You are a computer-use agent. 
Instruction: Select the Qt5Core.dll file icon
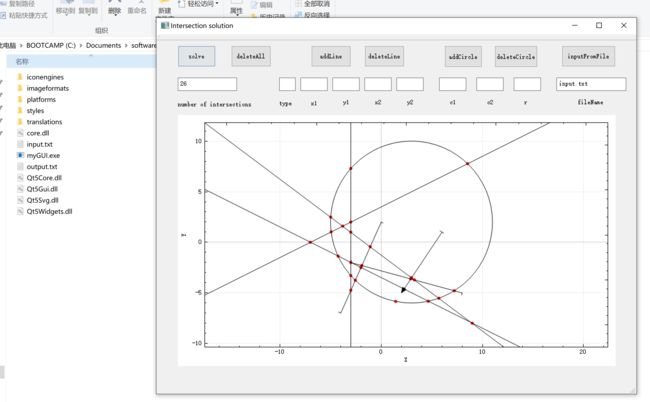(20, 177)
